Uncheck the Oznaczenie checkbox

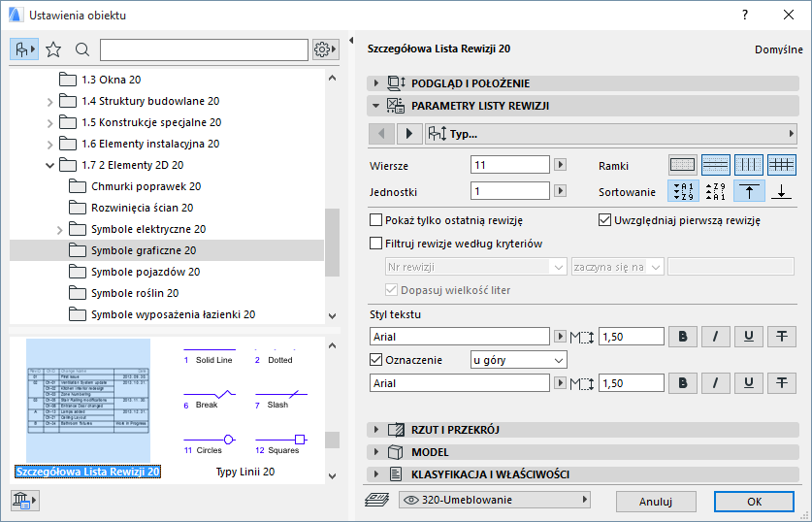pyautogui.click(x=376, y=359)
